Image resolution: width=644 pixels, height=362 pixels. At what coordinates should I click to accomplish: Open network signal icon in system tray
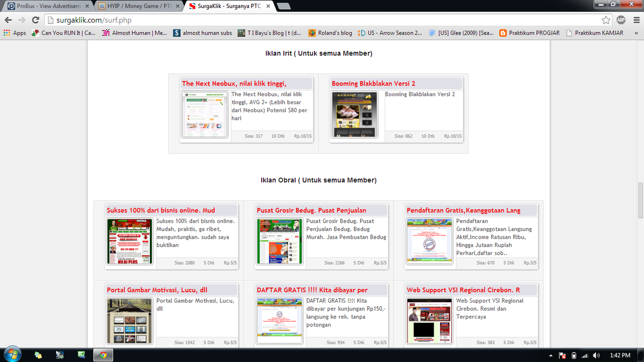[x=585, y=355]
